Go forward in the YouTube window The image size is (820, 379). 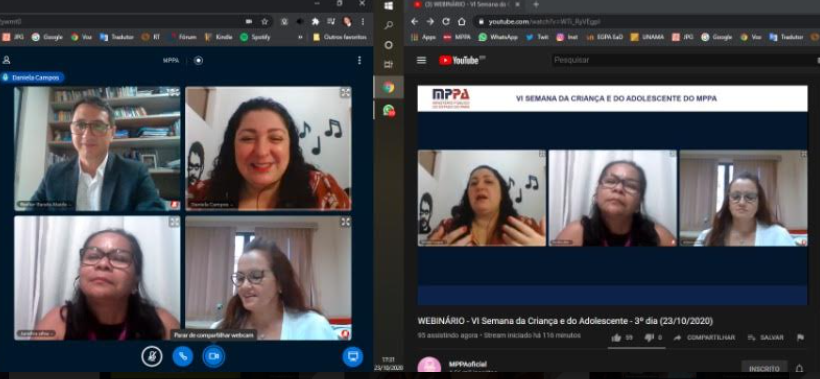(x=430, y=22)
